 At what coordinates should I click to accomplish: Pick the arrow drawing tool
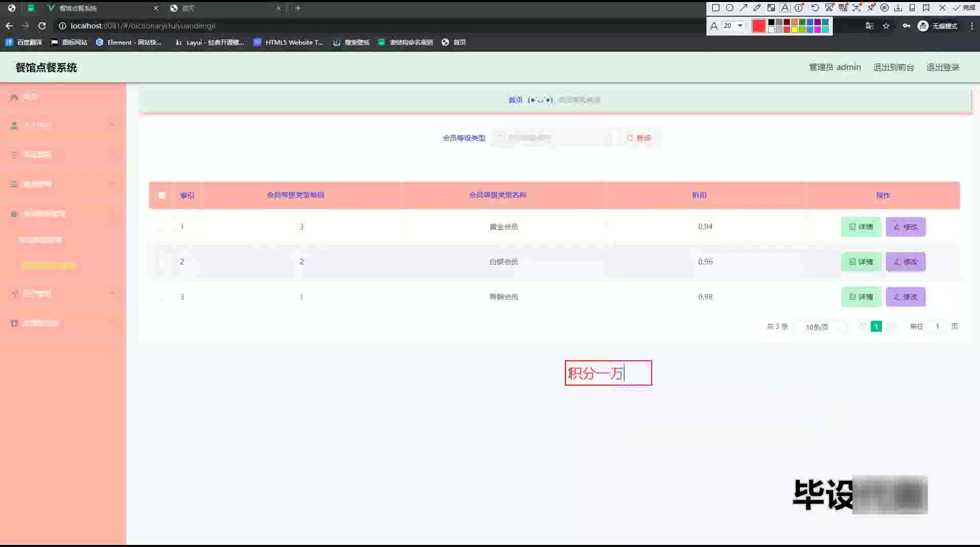(743, 8)
